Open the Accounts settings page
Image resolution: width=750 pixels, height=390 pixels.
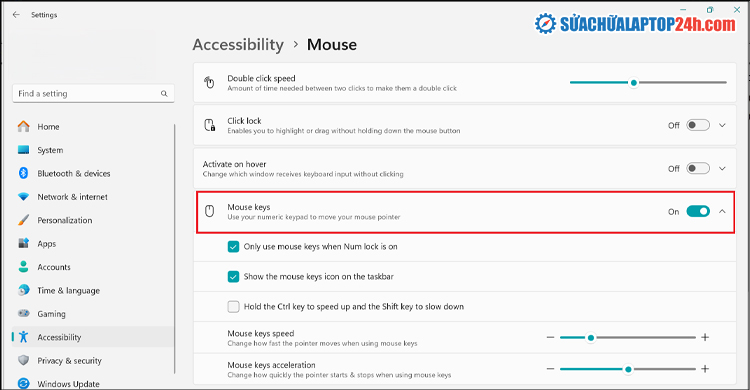point(93,267)
